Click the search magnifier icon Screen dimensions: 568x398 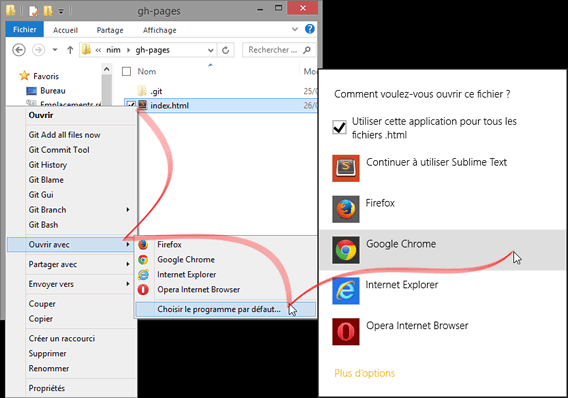click(307, 50)
